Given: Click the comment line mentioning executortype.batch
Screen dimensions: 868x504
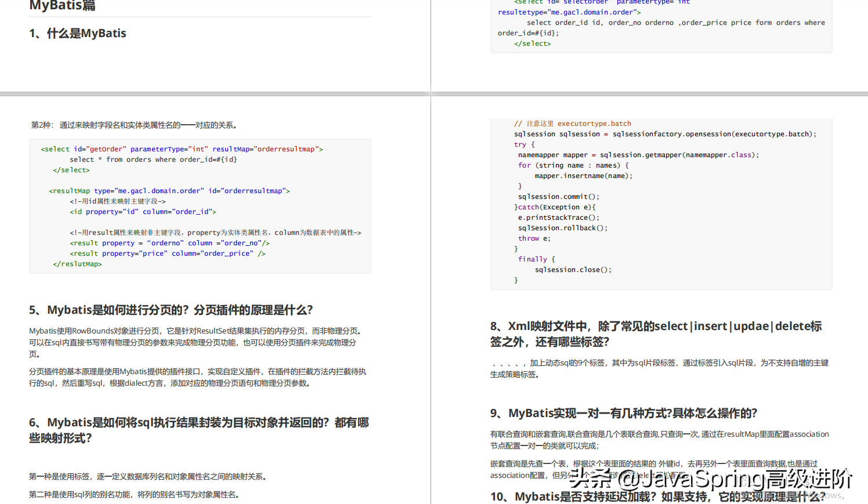Looking at the screenshot, I should click(572, 124).
